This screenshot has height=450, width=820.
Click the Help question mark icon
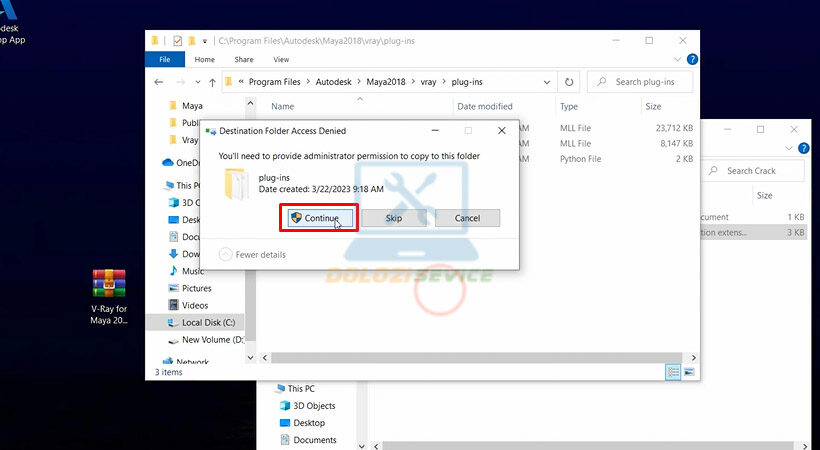pyautogui.click(x=692, y=60)
